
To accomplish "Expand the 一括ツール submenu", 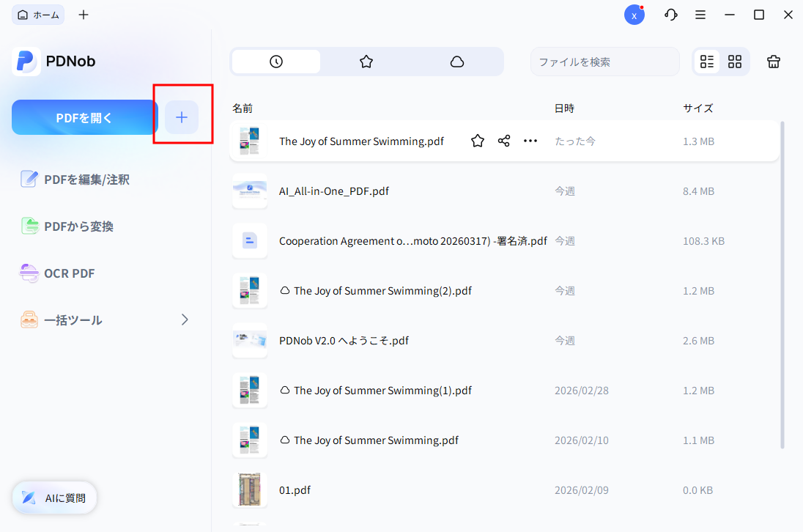I will tap(185, 319).
